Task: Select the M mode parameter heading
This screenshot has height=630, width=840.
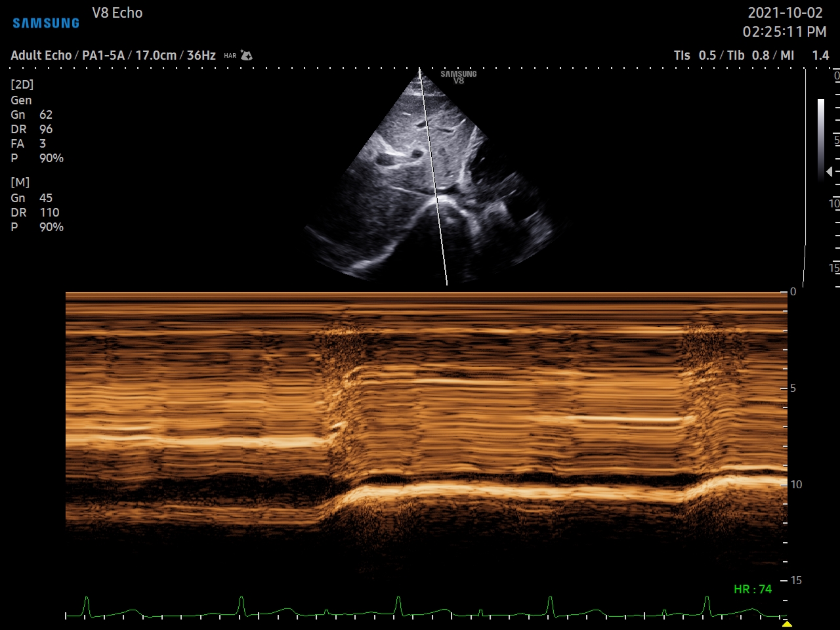Action: (x=20, y=182)
